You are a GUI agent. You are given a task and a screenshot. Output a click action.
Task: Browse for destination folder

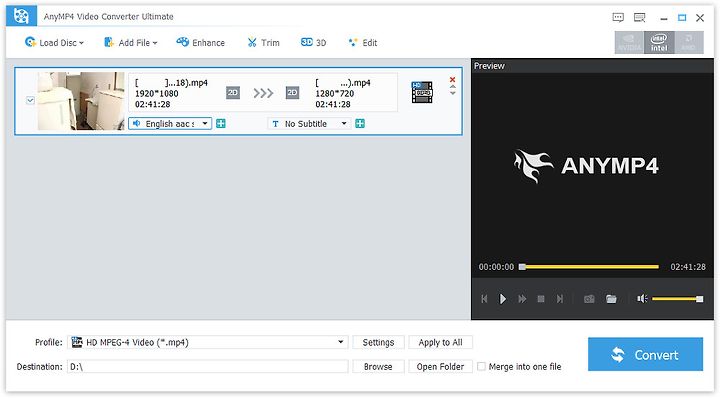click(378, 366)
